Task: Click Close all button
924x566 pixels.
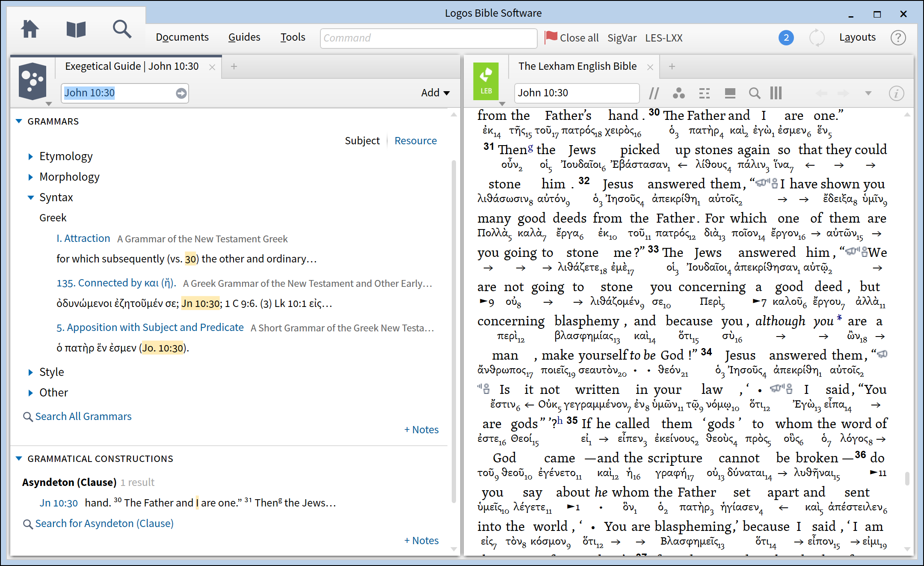Action: [572, 38]
